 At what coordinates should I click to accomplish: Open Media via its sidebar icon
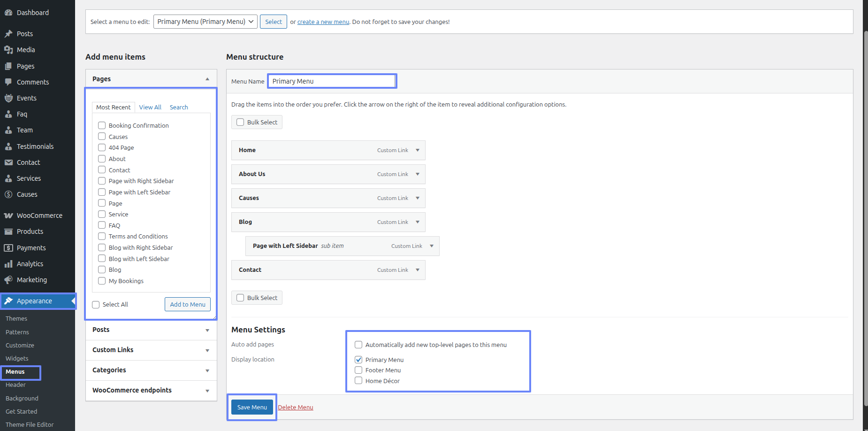pos(8,50)
